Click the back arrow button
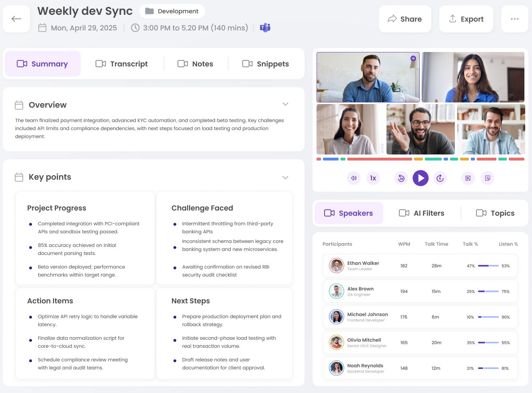 click(x=16, y=19)
